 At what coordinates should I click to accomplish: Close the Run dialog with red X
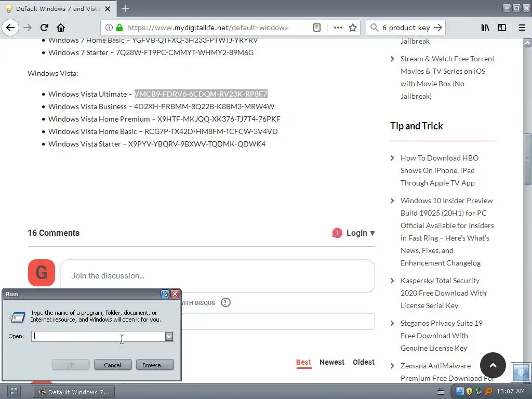pyautogui.click(x=175, y=294)
